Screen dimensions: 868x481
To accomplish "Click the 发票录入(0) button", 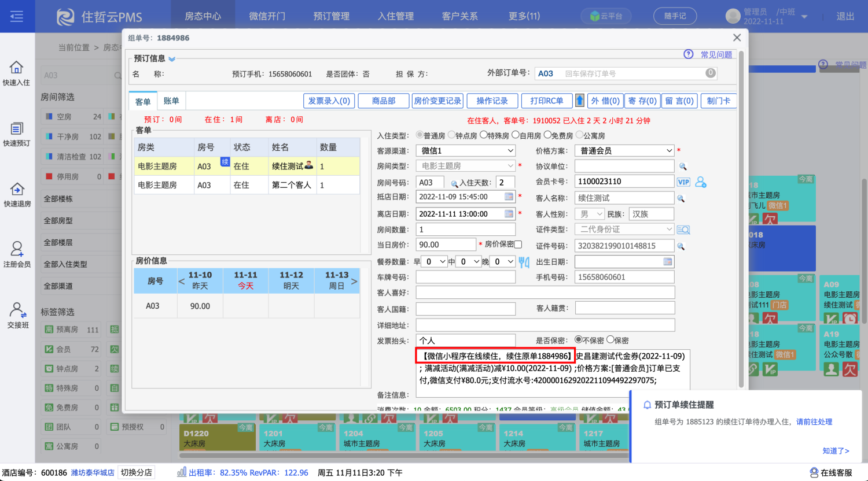I will [329, 101].
